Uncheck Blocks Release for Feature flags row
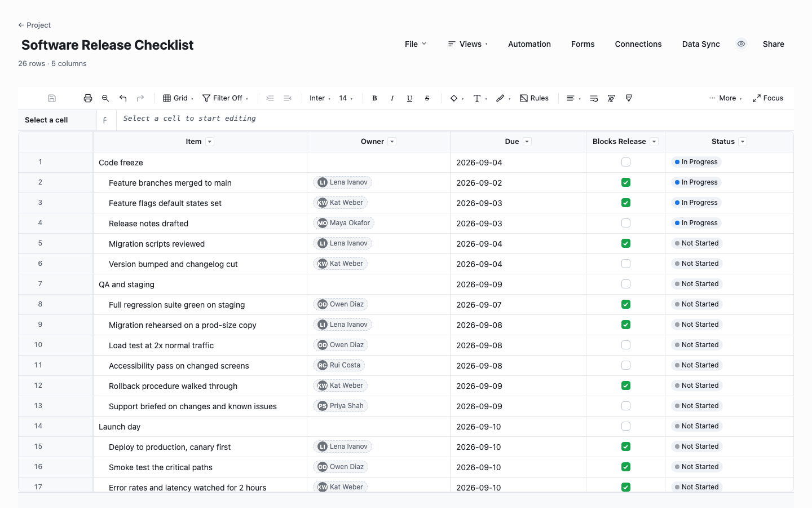This screenshot has height=508, width=812. pos(626,203)
